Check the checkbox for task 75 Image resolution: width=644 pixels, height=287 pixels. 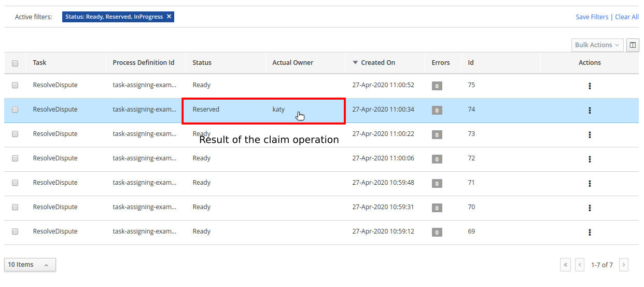15,85
